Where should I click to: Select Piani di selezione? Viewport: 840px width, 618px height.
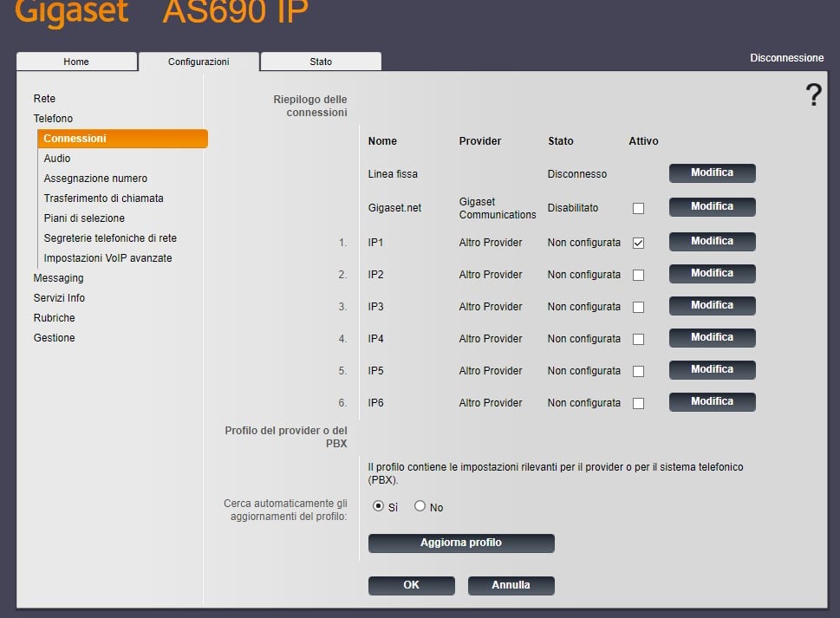click(84, 218)
